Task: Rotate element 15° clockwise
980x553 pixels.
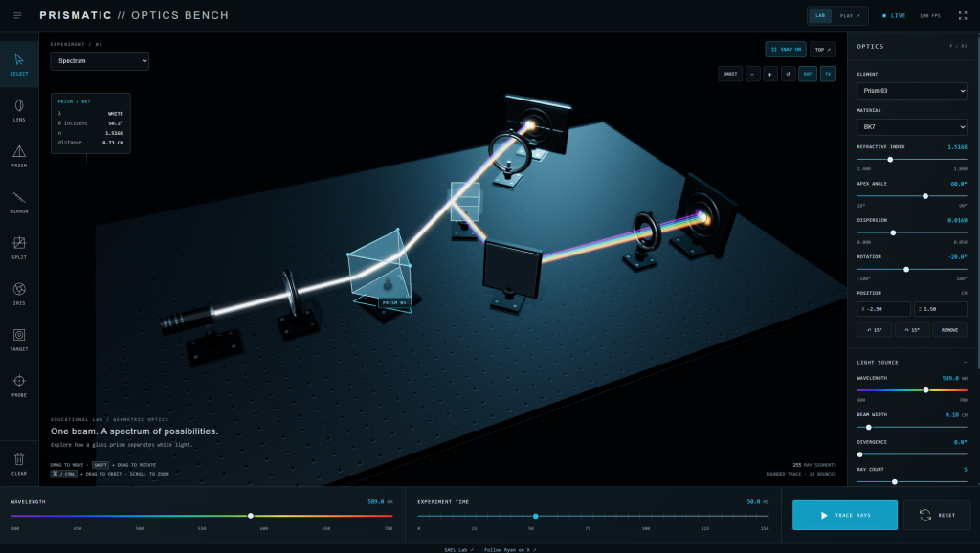Action: click(912, 330)
